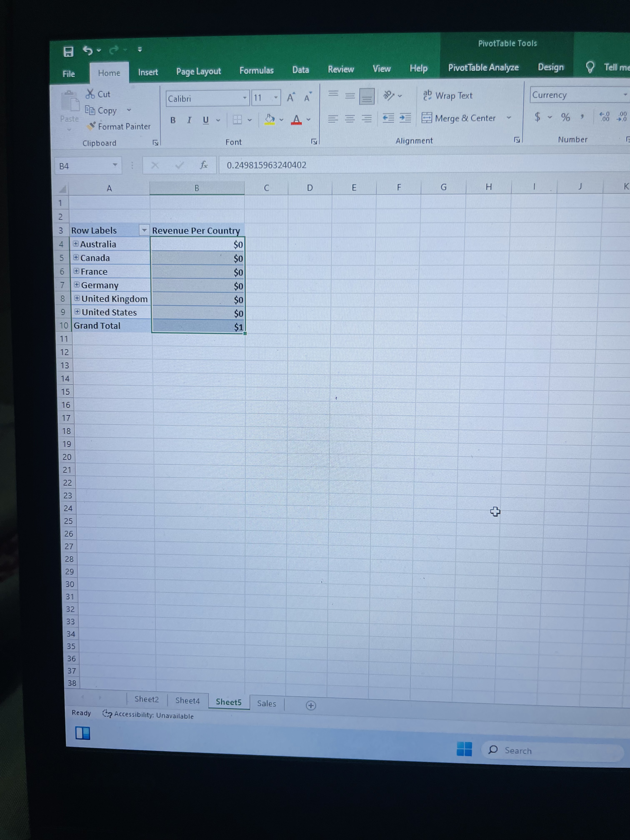Toggle Underline formatting
Image resolution: width=630 pixels, height=840 pixels.
(x=205, y=120)
